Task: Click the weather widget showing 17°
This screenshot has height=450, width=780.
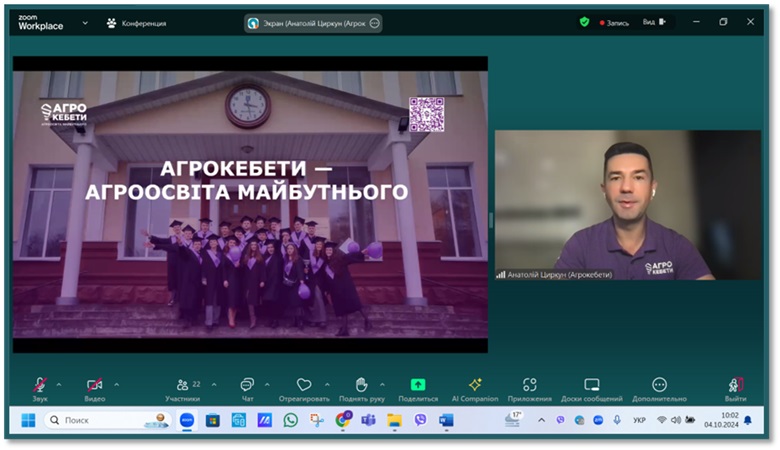Action: pyautogui.click(x=513, y=419)
